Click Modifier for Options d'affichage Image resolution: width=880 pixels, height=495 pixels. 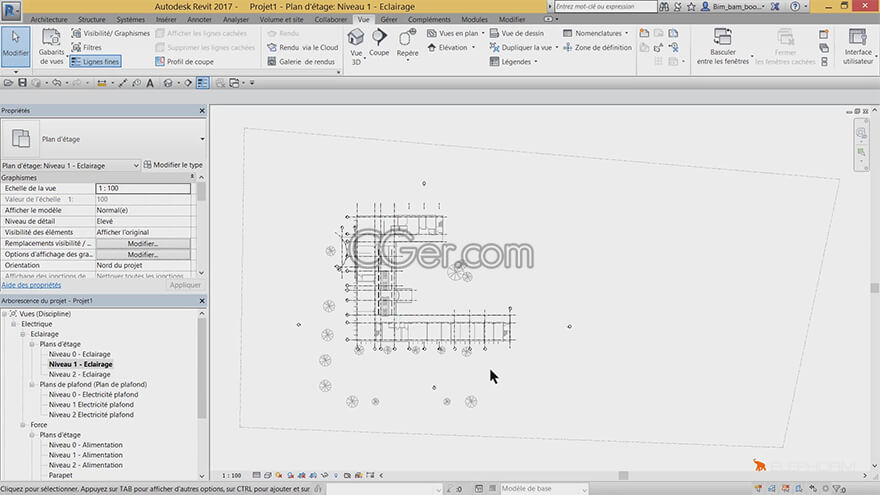[143, 255]
